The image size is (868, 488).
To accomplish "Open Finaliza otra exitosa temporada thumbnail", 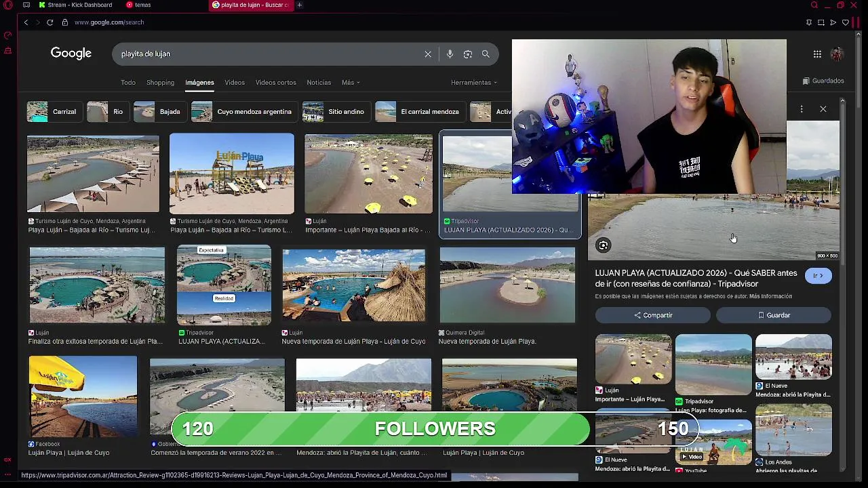I will click(97, 285).
